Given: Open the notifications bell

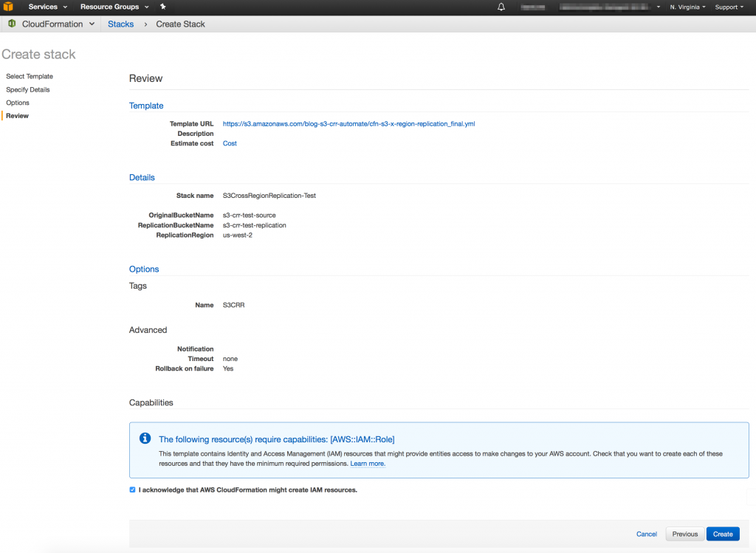Looking at the screenshot, I should click(501, 7).
